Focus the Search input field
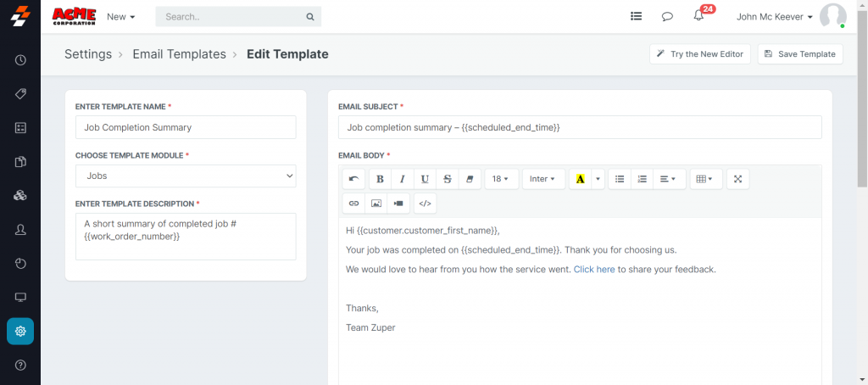 tap(238, 17)
